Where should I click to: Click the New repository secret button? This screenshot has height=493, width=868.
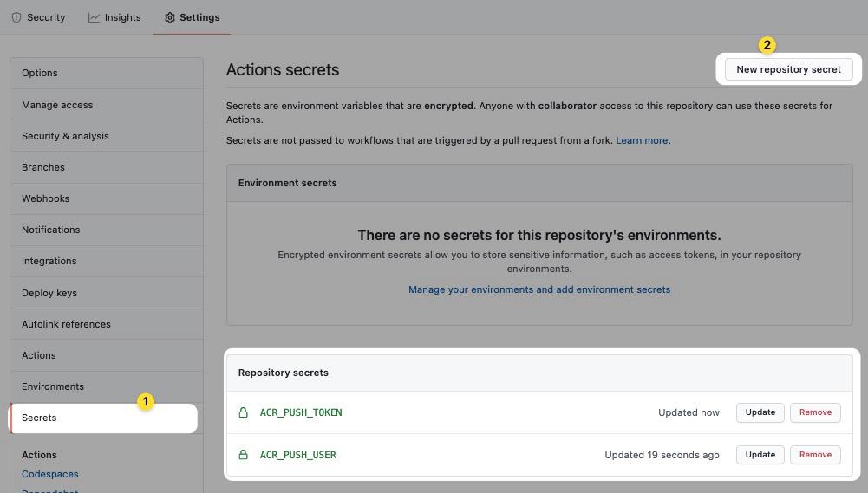[788, 69]
